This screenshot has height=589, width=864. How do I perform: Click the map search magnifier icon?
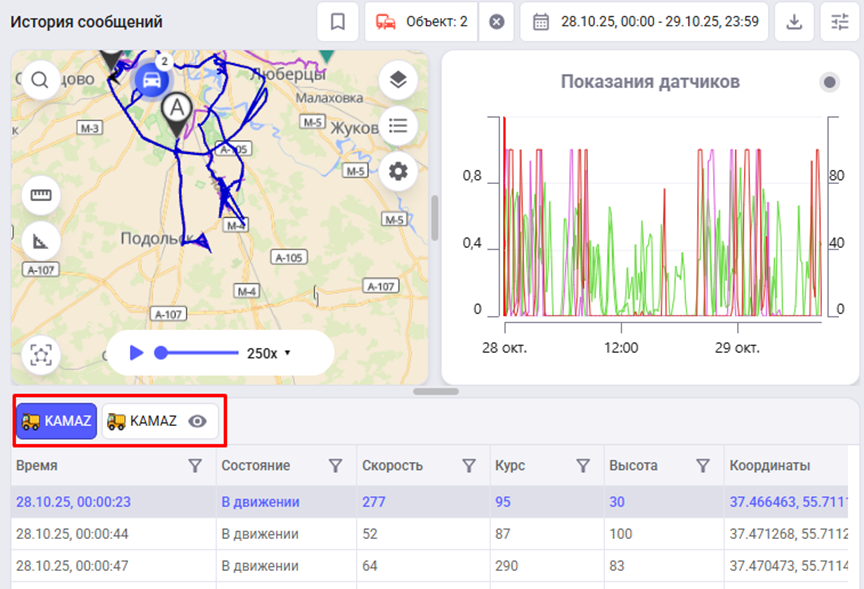pyautogui.click(x=40, y=81)
